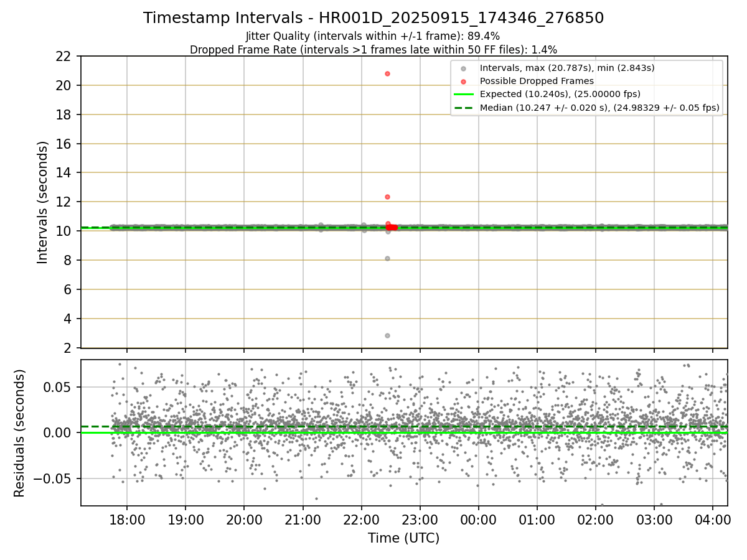Click the "23:00" x-axis tick label

tap(420, 519)
